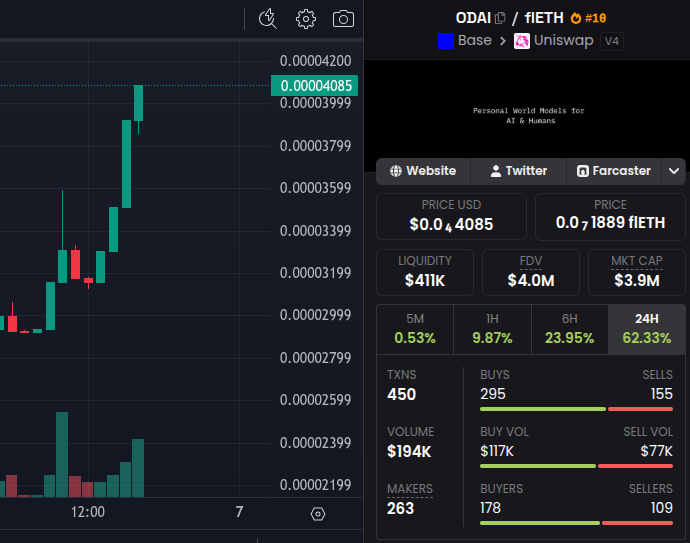Select the 5M timeframe tab
Image resolution: width=690 pixels, height=543 pixels.
click(x=415, y=329)
